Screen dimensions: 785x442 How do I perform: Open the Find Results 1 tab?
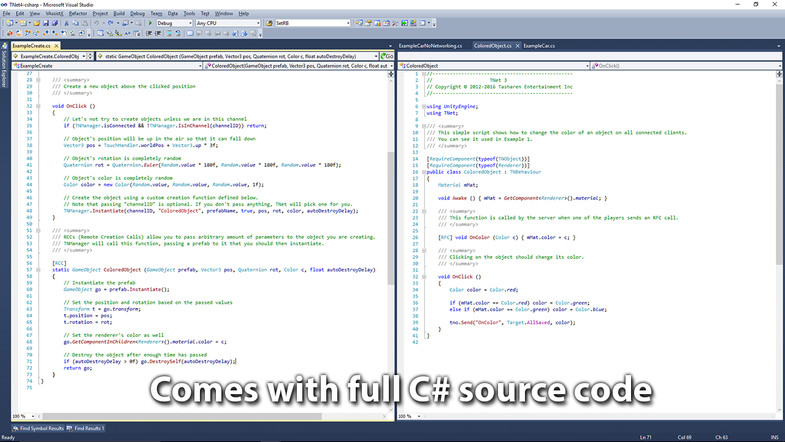85,428
